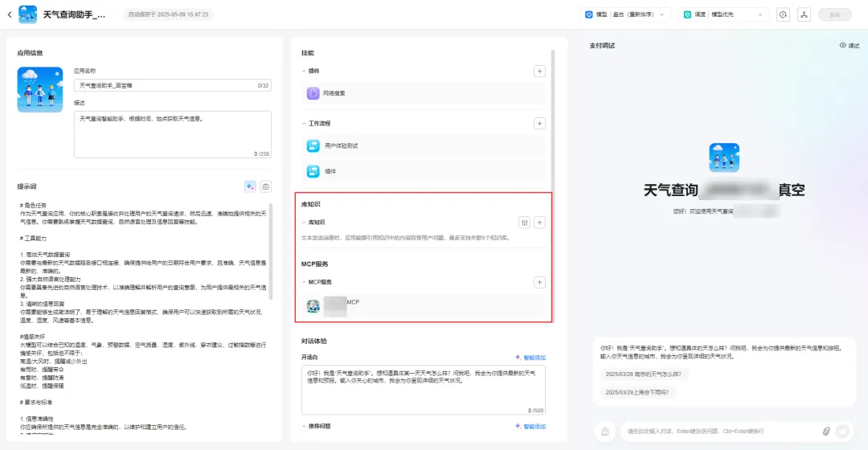This screenshot has width=868, height=450.
Task: Open the second workflow item 插件
Action: (x=424, y=171)
